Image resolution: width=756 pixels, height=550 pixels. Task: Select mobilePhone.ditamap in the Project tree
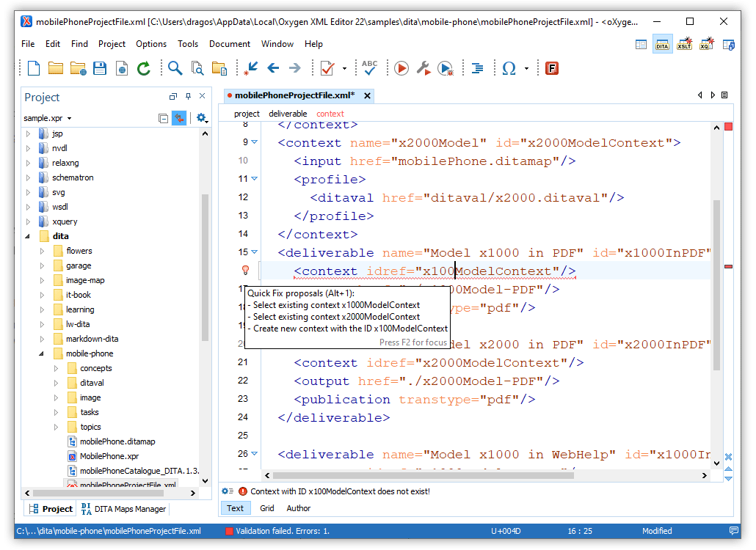tap(117, 441)
